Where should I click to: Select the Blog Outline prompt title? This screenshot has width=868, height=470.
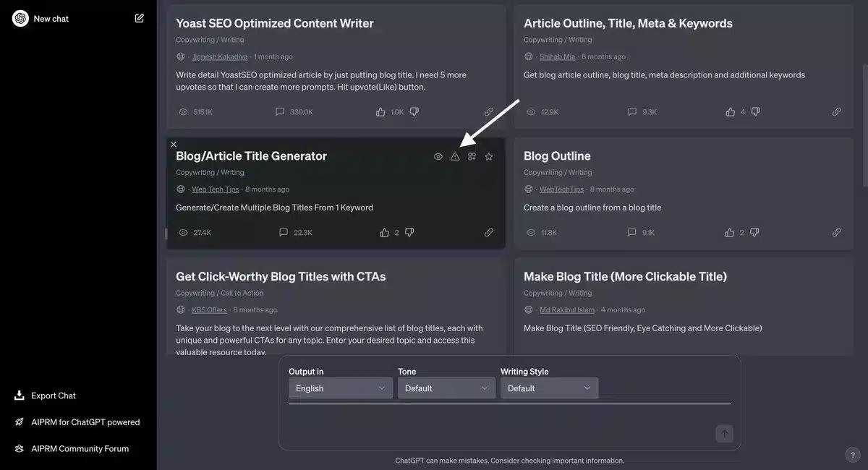point(557,156)
